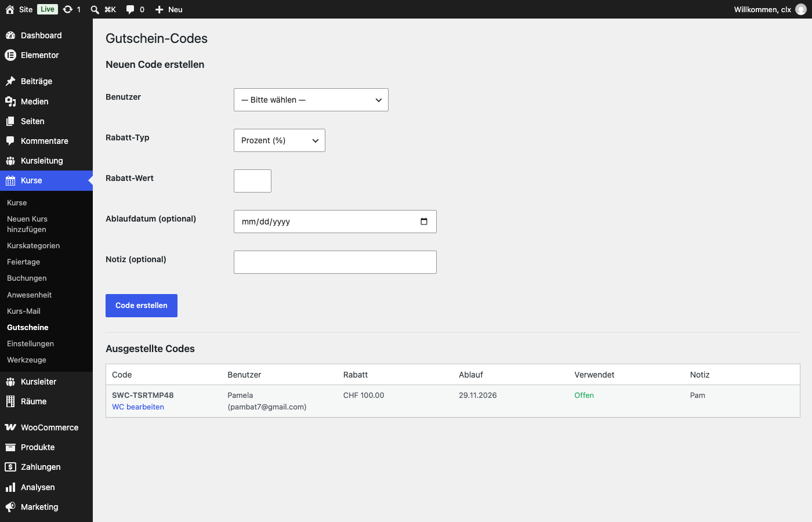The image size is (812, 522).
Task: Open Kurs-Mail submenu item
Action: click(24, 311)
